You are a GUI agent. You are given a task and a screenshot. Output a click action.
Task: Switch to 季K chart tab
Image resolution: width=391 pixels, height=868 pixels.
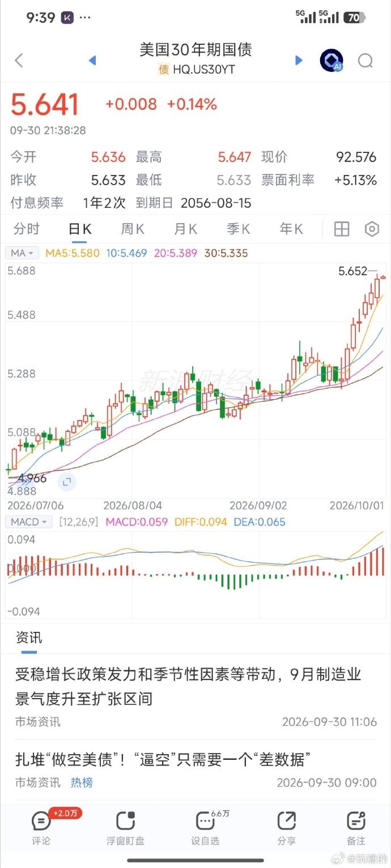tap(239, 229)
